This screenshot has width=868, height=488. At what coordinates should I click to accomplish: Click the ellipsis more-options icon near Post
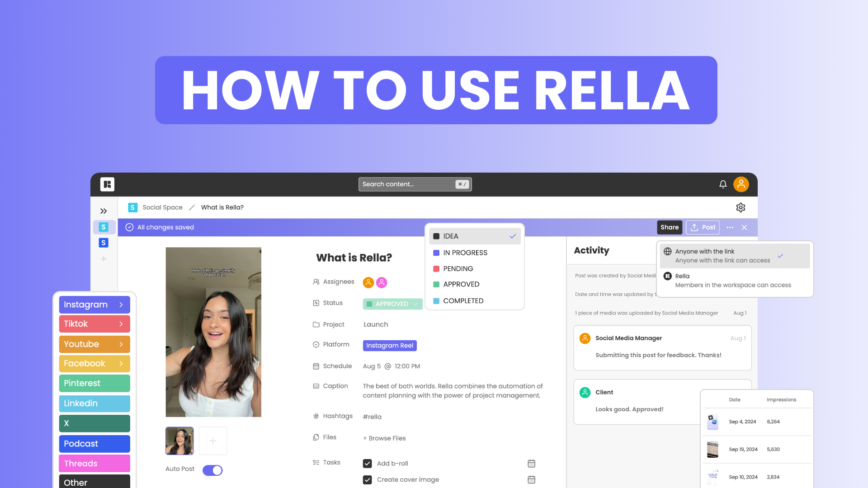click(730, 227)
